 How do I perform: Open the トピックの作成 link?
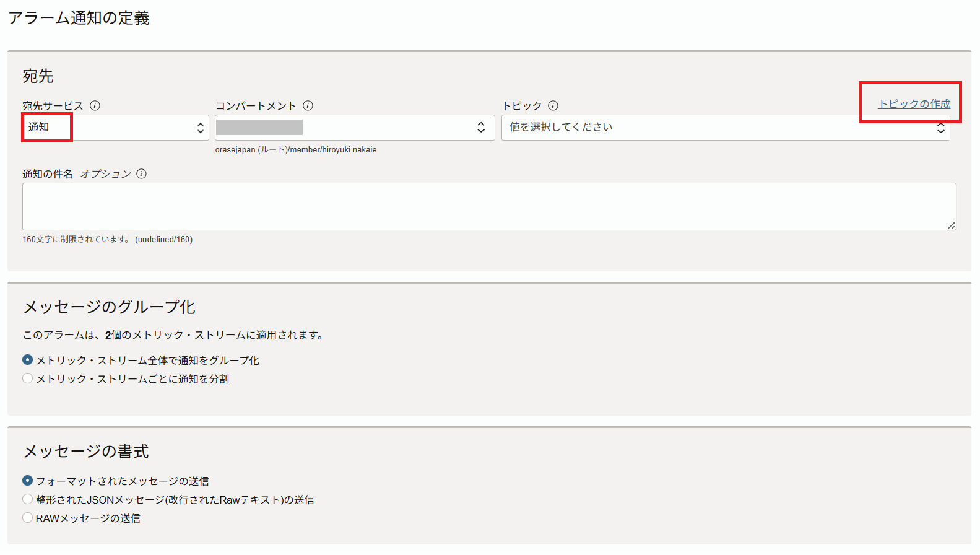pyautogui.click(x=914, y=104)
